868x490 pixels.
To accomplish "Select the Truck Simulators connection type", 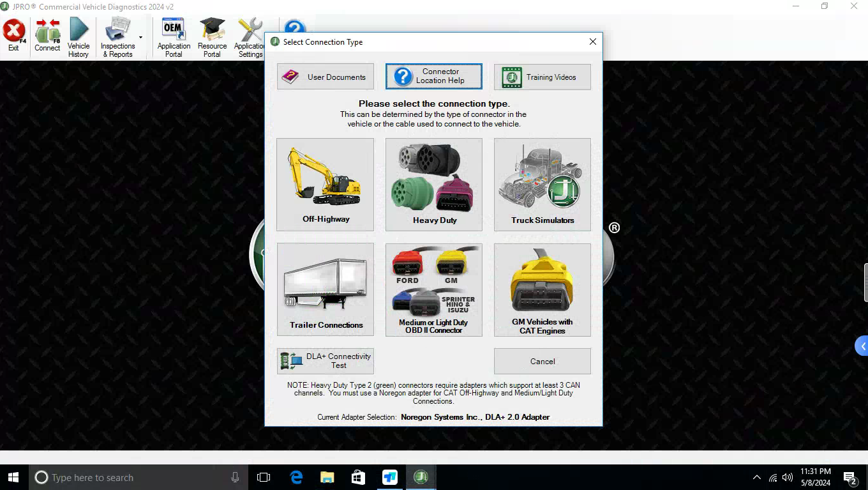I will click(542, 185).
